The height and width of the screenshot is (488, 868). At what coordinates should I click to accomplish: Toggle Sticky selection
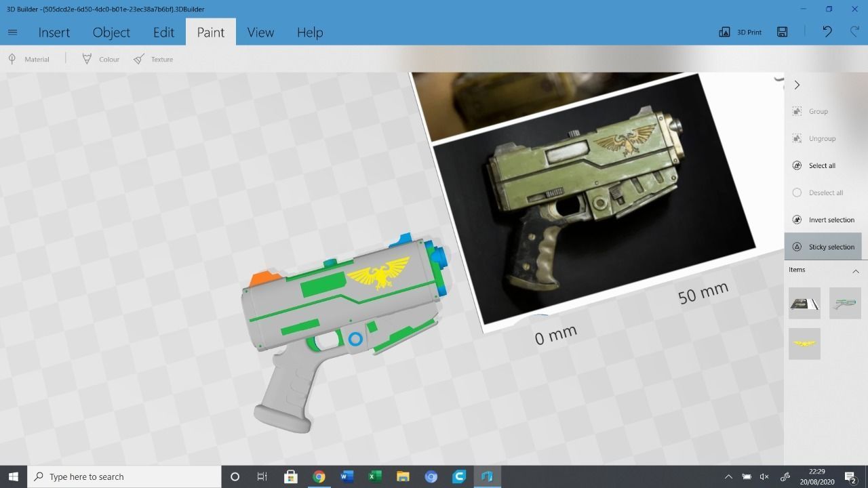pos(823,247)
